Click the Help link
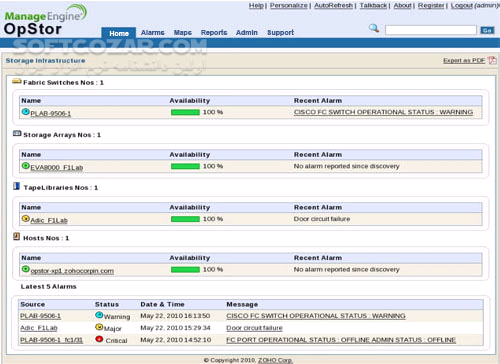Screen dimensions: 500x364 pyautogui.click(x=256, y=6)
